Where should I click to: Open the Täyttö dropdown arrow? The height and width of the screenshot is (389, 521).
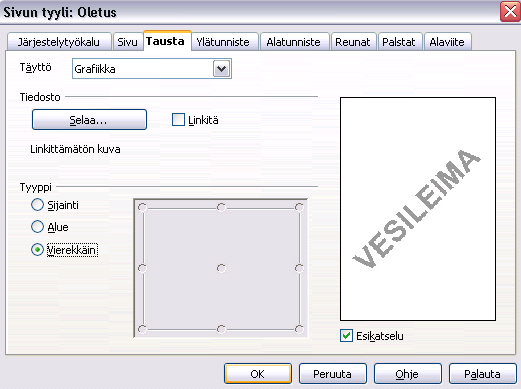coord(222,69)
